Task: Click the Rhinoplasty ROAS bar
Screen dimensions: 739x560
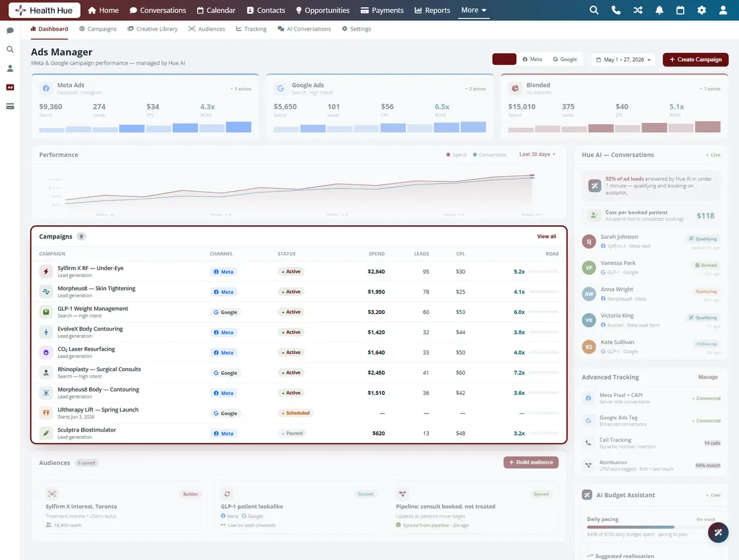Action: point(544,372)
